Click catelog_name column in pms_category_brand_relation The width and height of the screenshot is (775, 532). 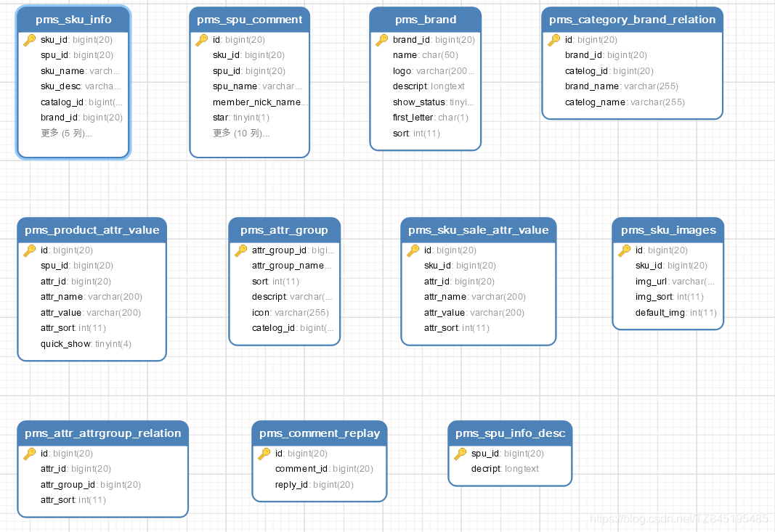click(x=625, y=102)
